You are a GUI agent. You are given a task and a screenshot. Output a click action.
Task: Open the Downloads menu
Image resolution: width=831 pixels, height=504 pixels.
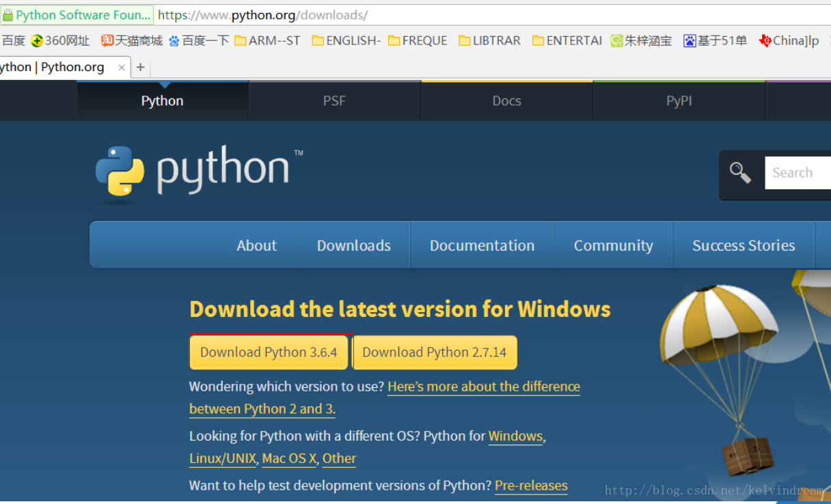pos(354,245)
